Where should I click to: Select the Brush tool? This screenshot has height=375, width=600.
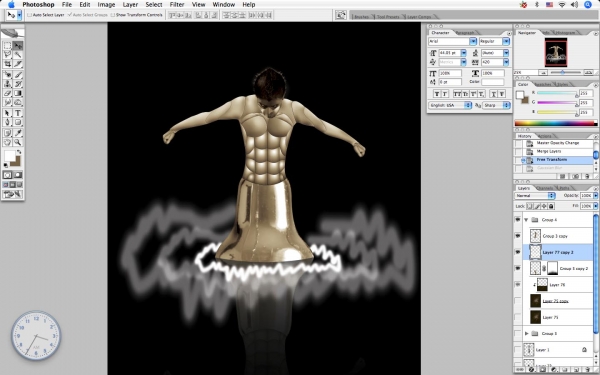18,75
